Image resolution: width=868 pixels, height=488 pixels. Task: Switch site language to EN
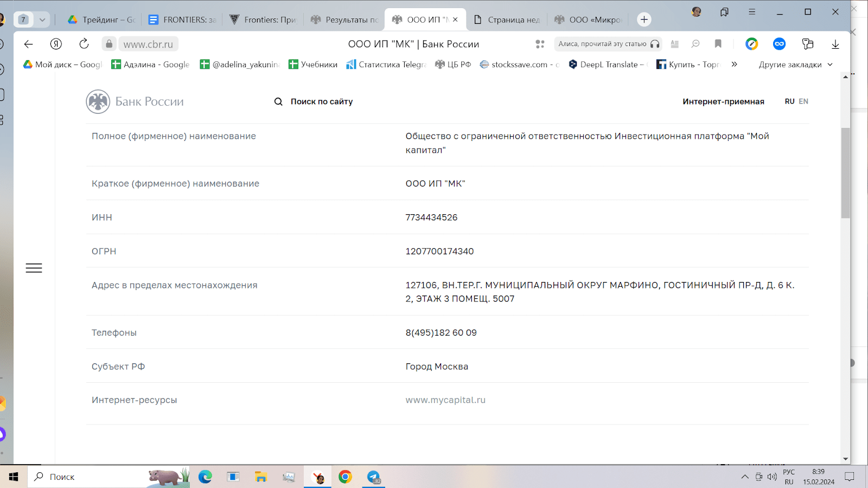click(803, 101)
